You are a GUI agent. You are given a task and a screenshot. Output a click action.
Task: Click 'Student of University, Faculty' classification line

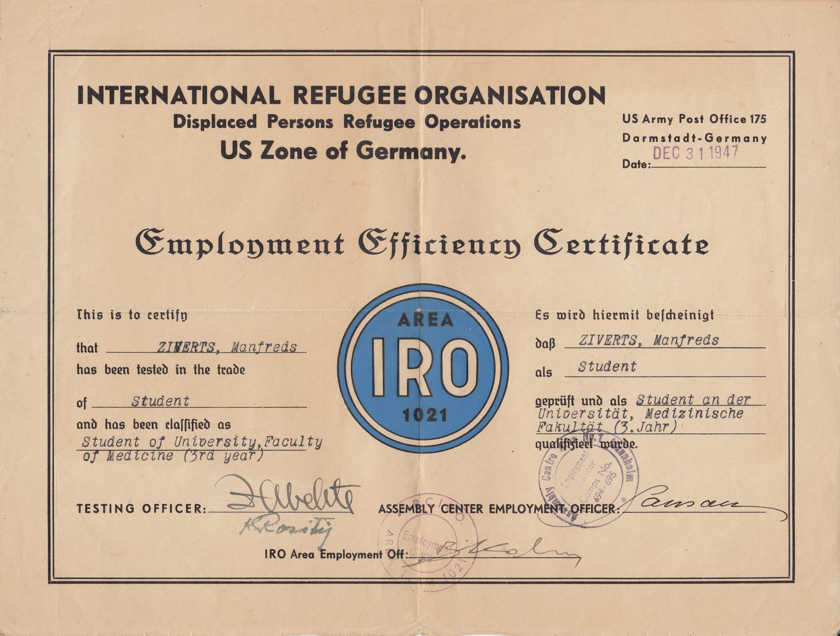click(x=202, y=442)
